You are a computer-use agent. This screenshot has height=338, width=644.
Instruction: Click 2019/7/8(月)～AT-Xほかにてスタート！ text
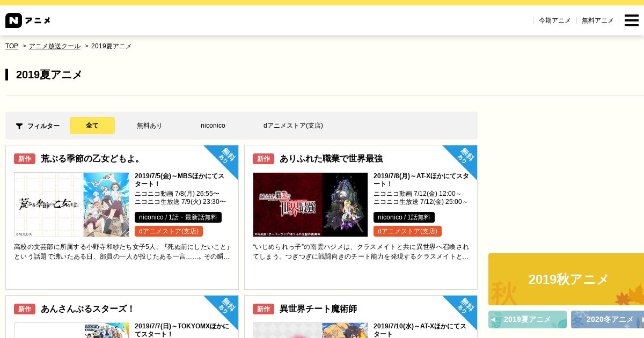click(x=421, y=180)
